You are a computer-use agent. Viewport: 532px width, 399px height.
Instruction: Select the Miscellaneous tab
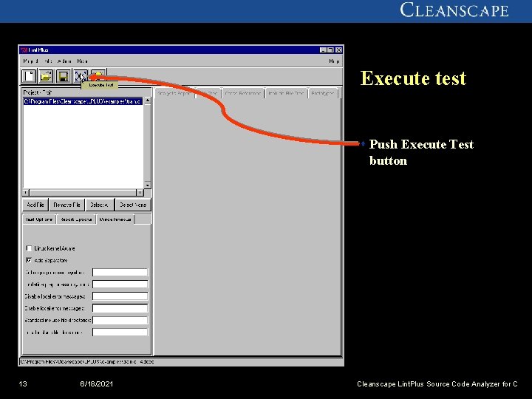click(x=115, y=219)
